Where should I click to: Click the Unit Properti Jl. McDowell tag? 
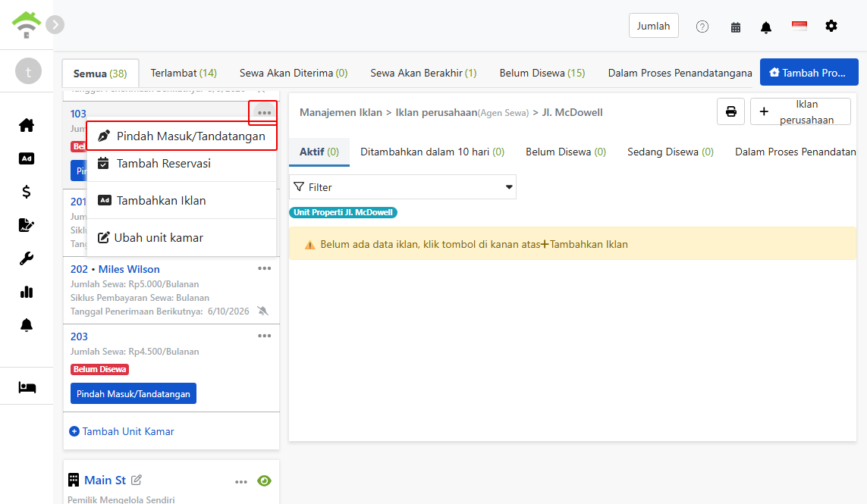343,212
